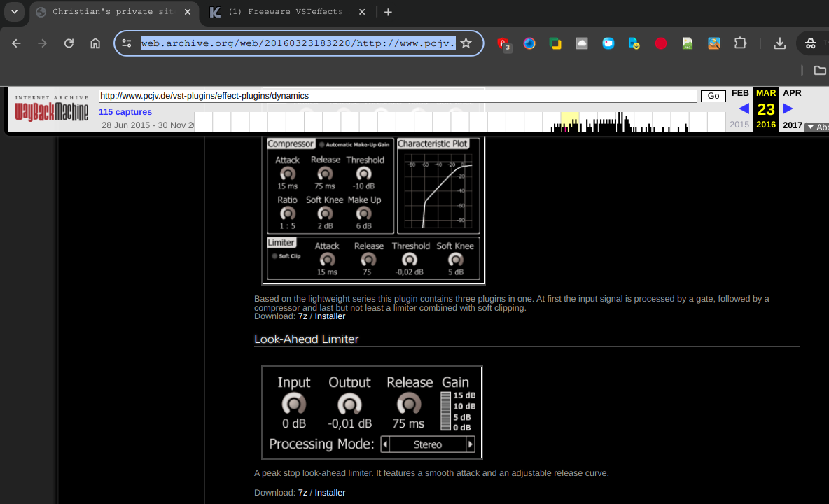829x504 pixels.
Task: Open the 115 captures link
Action: (x=125, y=111)
